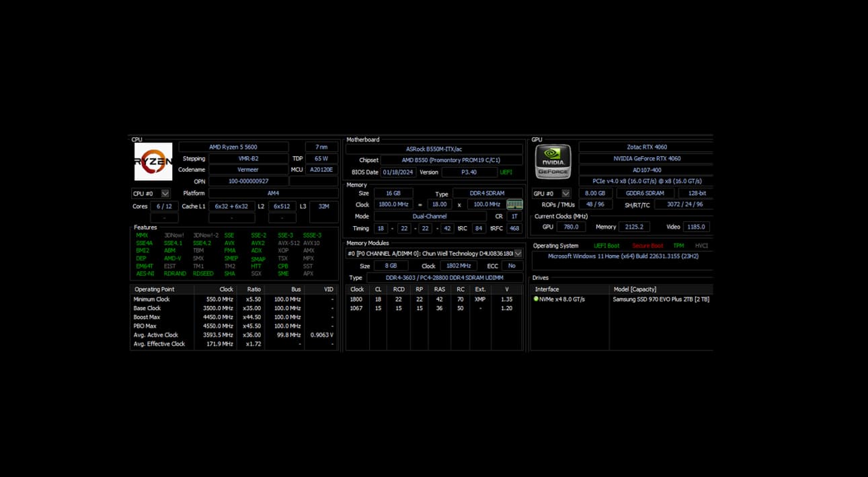Click the Model [Capacity] column header

[635, 289]
